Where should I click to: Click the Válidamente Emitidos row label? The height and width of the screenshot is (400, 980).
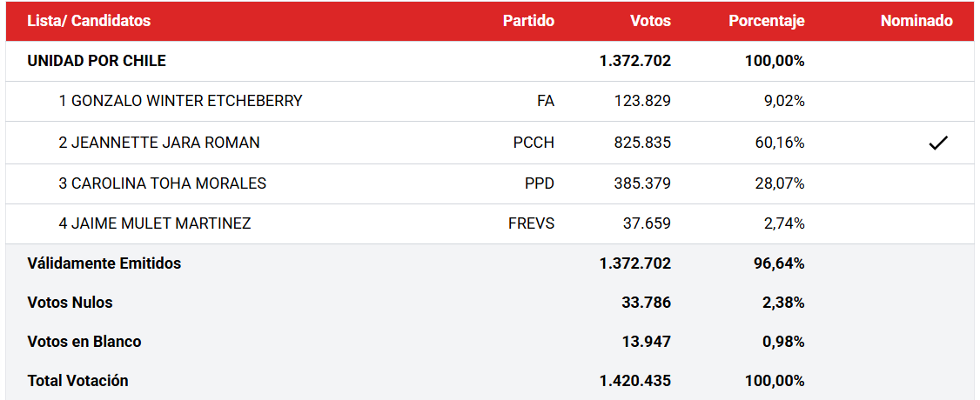(x=104, y=263)
